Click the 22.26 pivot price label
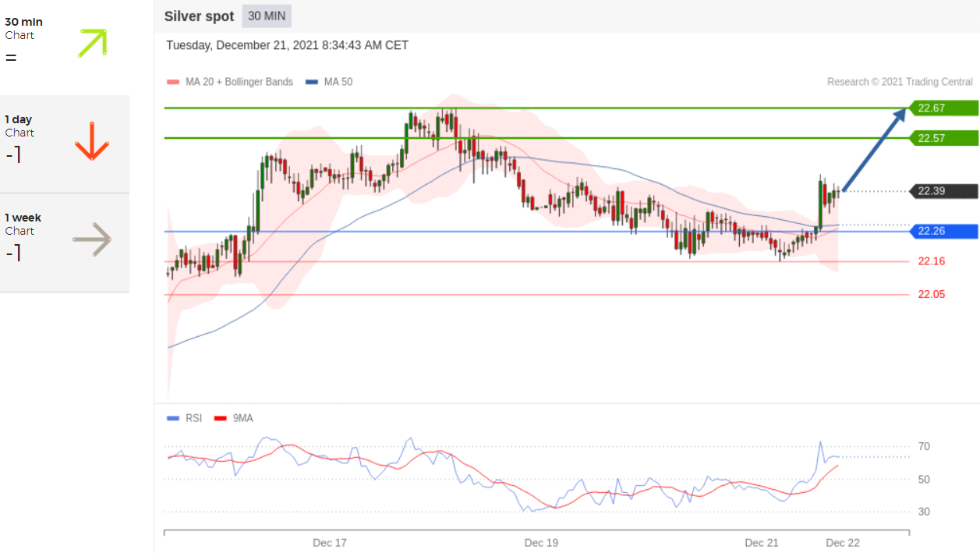980x553 pixels. pyautogui.click(x=943, y=231)
